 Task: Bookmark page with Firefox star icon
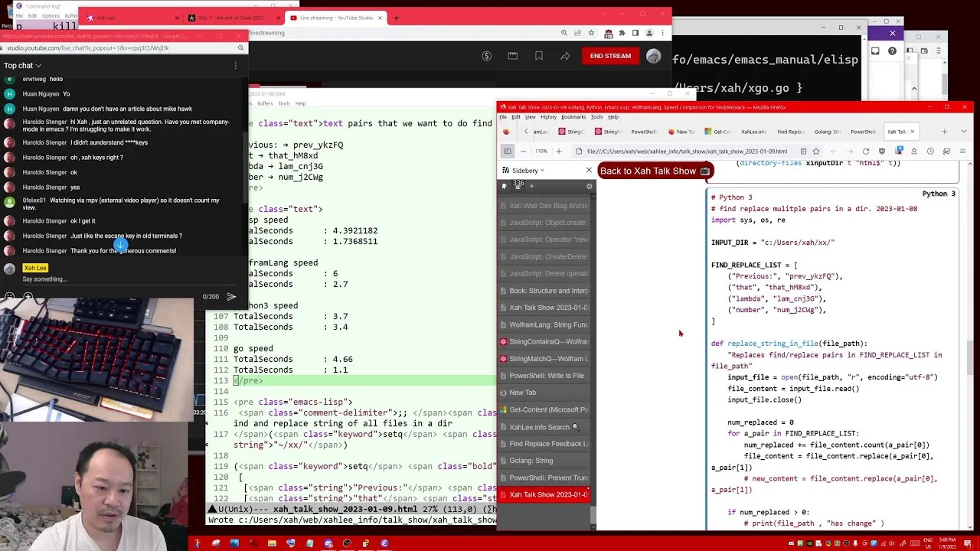[816, 152]
